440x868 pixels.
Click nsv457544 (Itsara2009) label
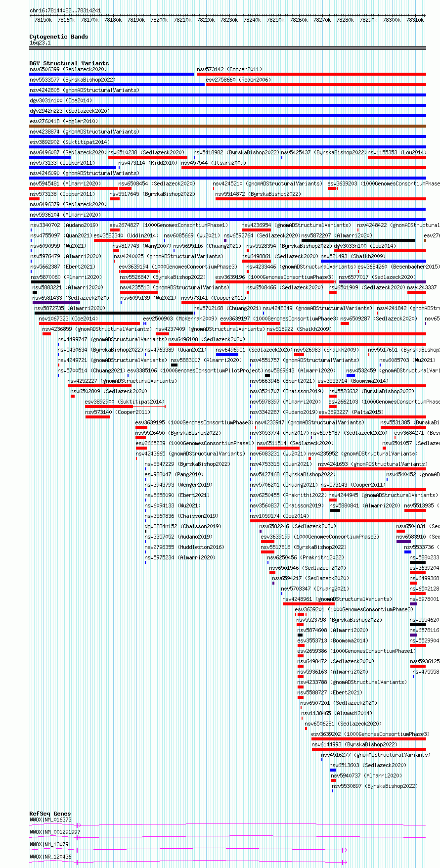pyautogui.click(x=213, y=163)
